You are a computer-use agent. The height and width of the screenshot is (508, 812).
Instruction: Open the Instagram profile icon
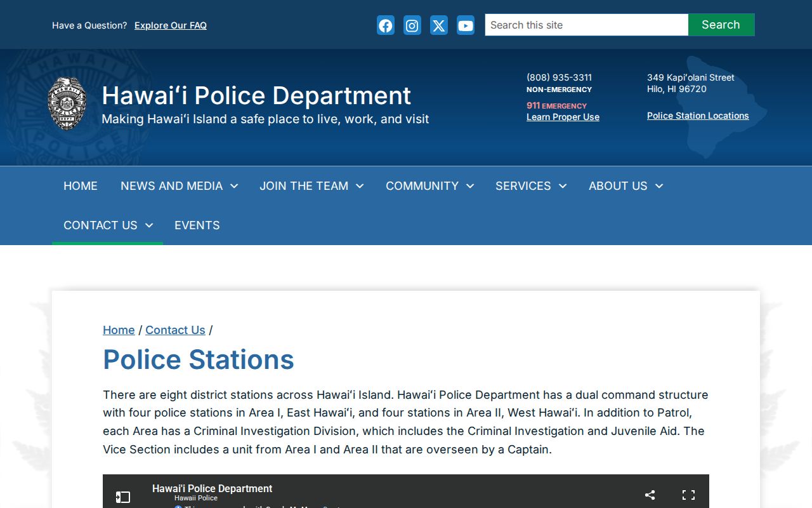click(x=412, y=25)
